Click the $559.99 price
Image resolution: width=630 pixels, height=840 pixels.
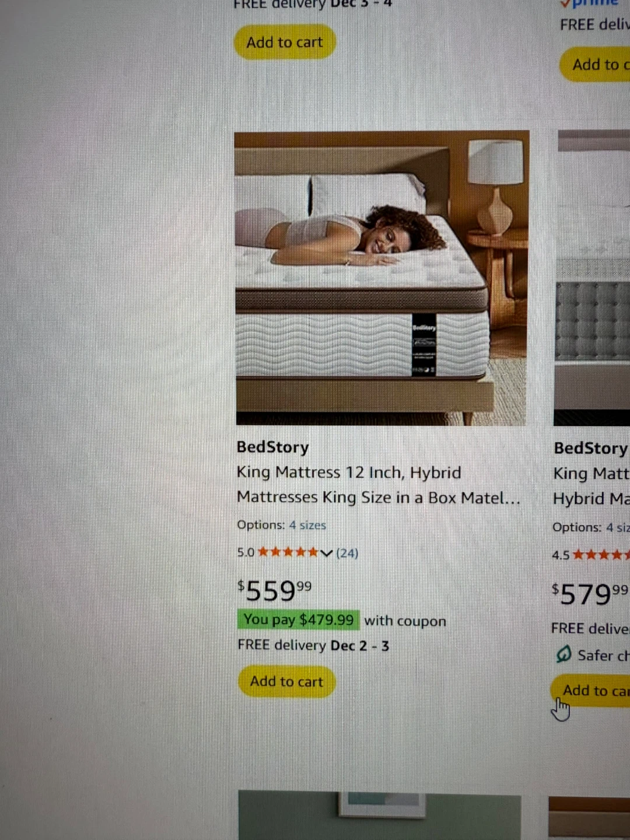(274, 590)
